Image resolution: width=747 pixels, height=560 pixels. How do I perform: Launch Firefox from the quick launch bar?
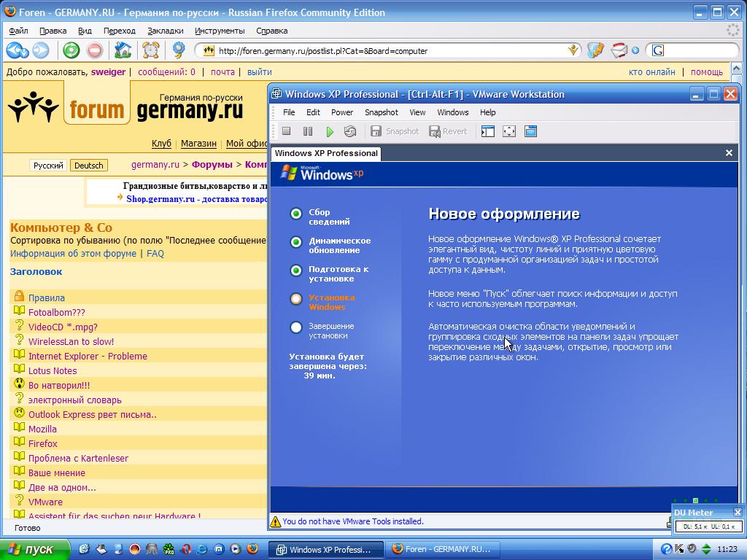pos(252,549)
